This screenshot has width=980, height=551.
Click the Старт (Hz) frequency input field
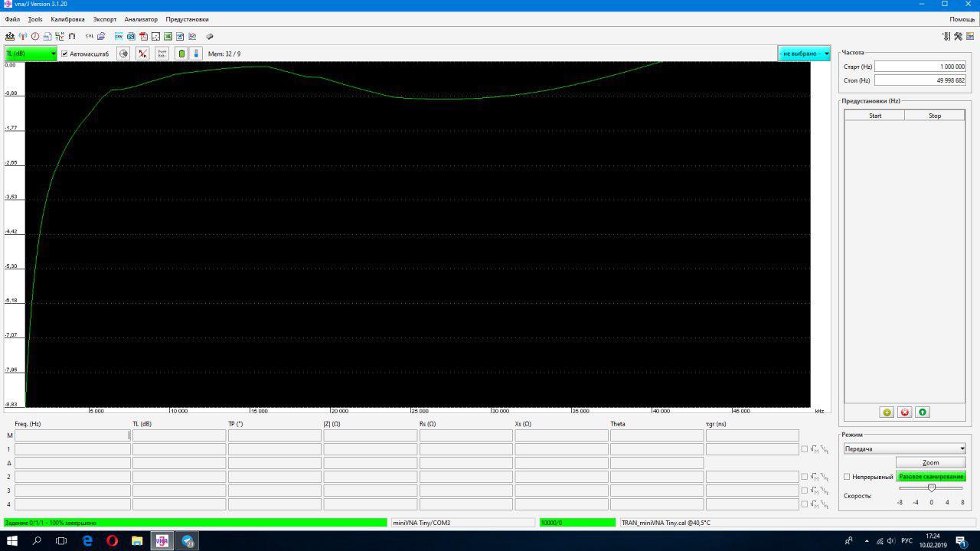pos(920,67)
